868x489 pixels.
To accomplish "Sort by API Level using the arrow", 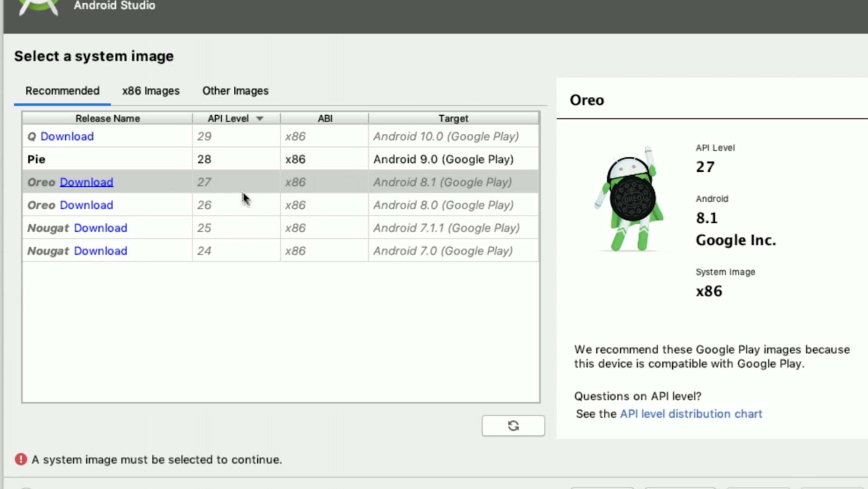I will [x=259, y=118].
